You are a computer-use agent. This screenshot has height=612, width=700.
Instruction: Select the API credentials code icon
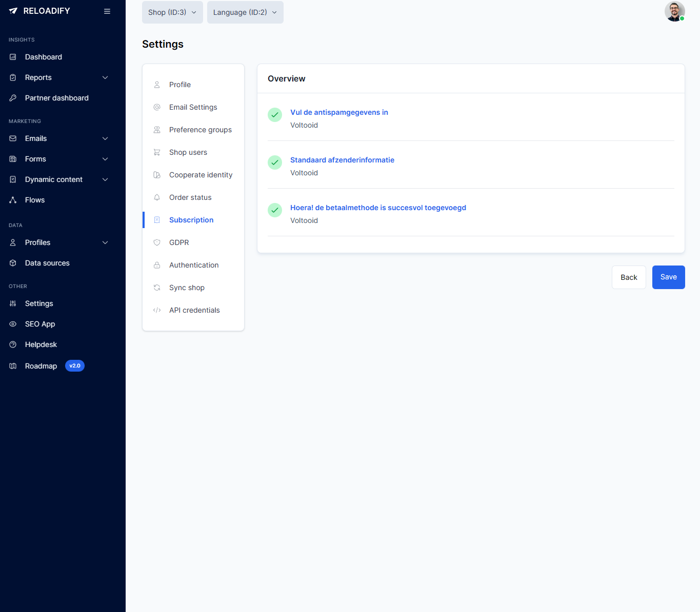pyautogui.click(x=157, y=310)
